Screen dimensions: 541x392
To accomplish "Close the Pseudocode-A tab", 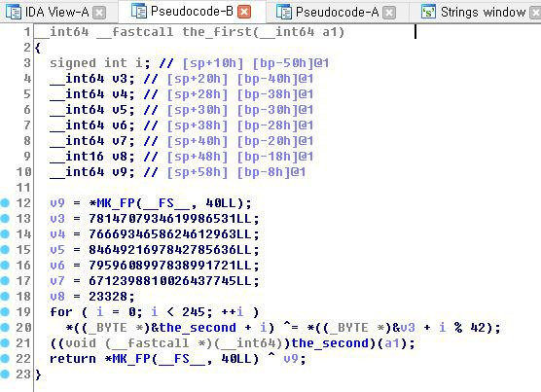I will pos(389,13).
